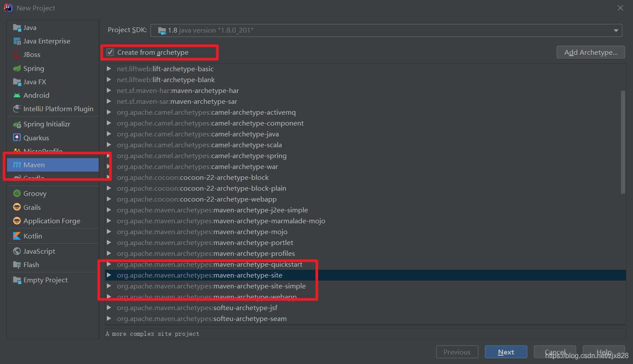Select the Spring project type
The width and height of the screenshot is (633, 364).
pyautogui.click(x=53, y=69)
